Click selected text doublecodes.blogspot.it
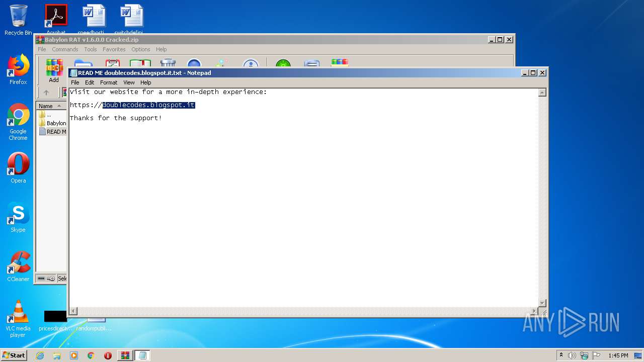 click(x=148, y=105)
